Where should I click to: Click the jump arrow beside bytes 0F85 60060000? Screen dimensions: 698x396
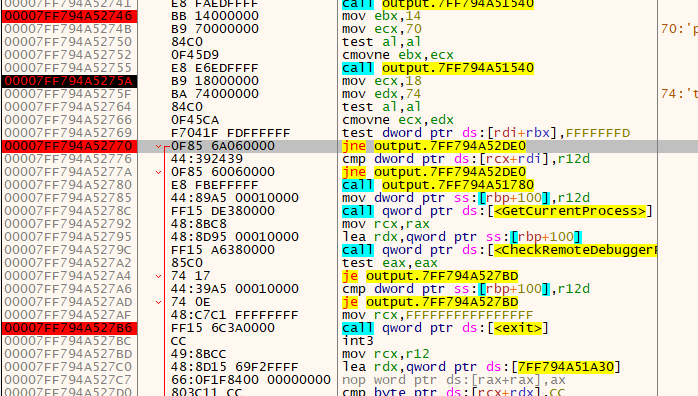click(158, 172)
